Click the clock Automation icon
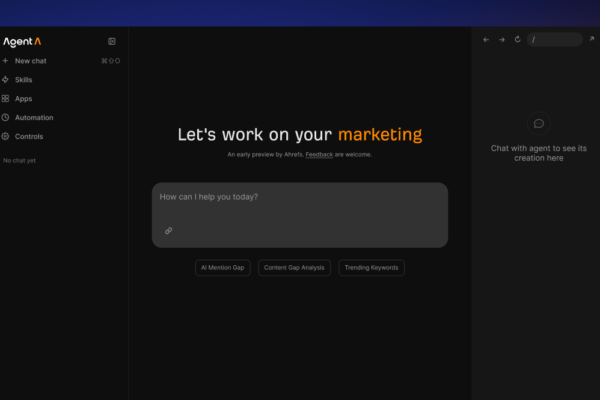Image resolution: width=600 pixels, height=400 pixels. [5, 117]
